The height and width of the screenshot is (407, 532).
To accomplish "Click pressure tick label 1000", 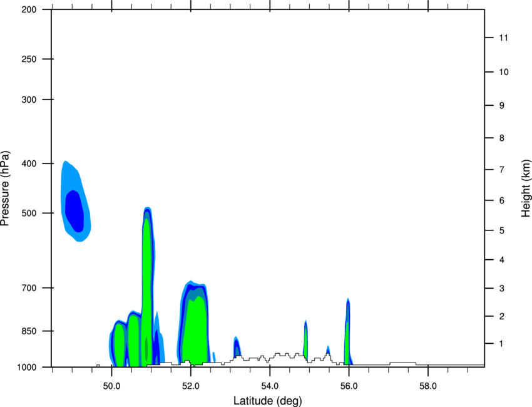I will pos(26,368).
